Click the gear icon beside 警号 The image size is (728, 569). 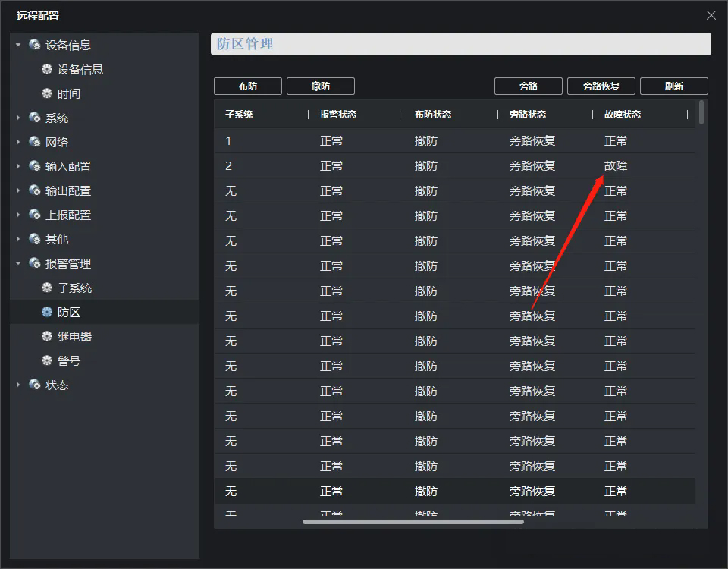(47, 360)
